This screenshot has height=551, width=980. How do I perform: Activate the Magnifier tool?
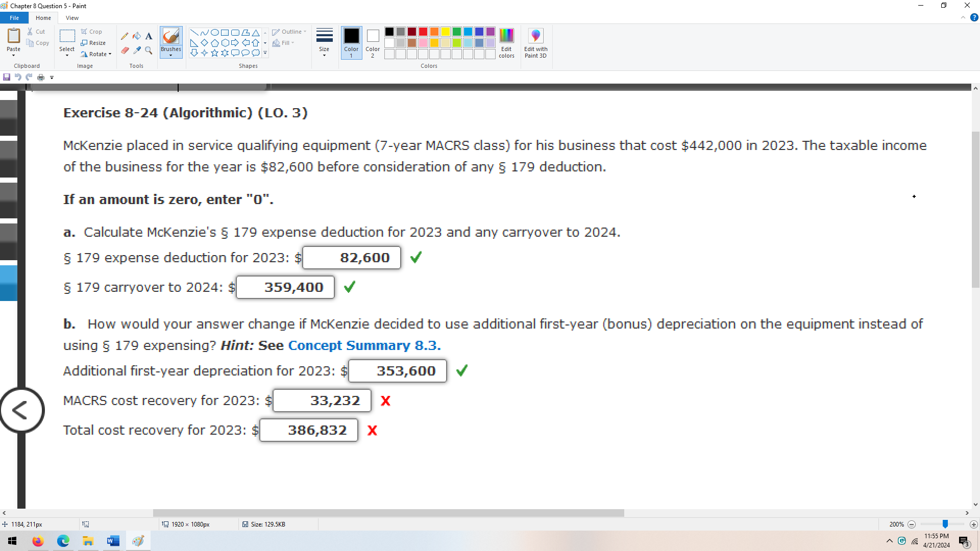coord(149,51)
